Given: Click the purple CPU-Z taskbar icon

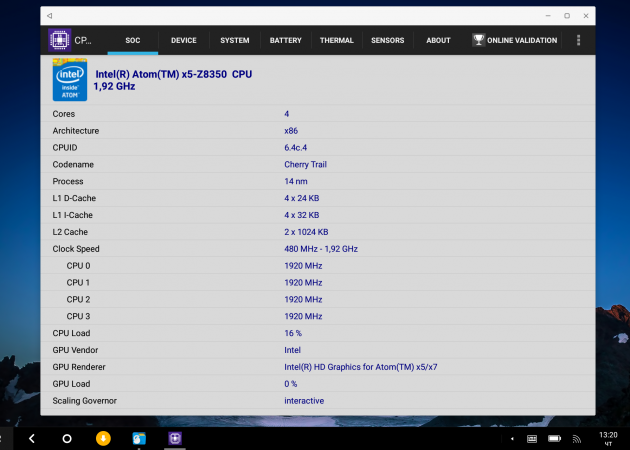Looking at the screenshot, I should [x=174, y=438].
